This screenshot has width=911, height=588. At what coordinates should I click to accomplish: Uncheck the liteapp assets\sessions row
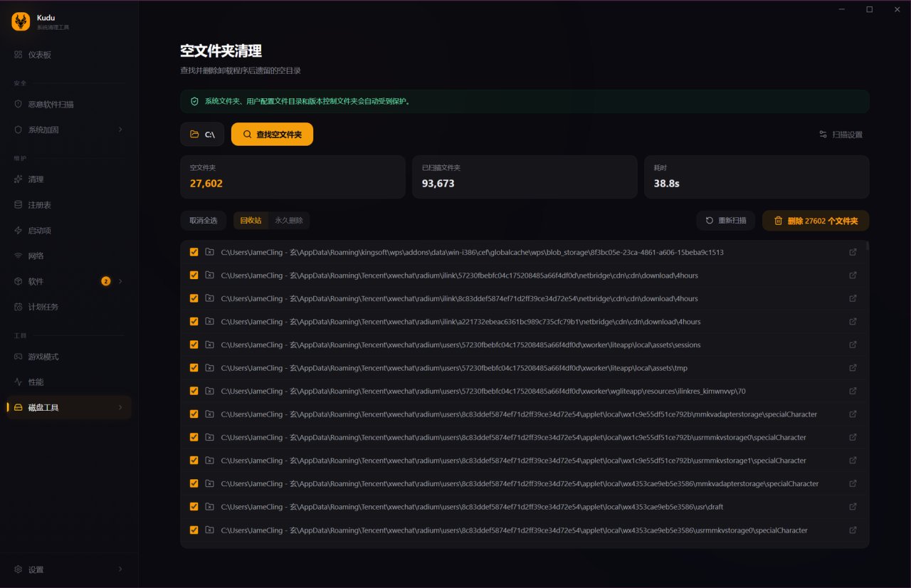(x=194, y=345)
